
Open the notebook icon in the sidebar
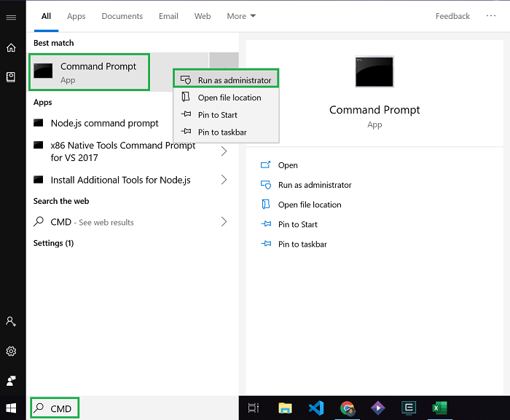11,77
